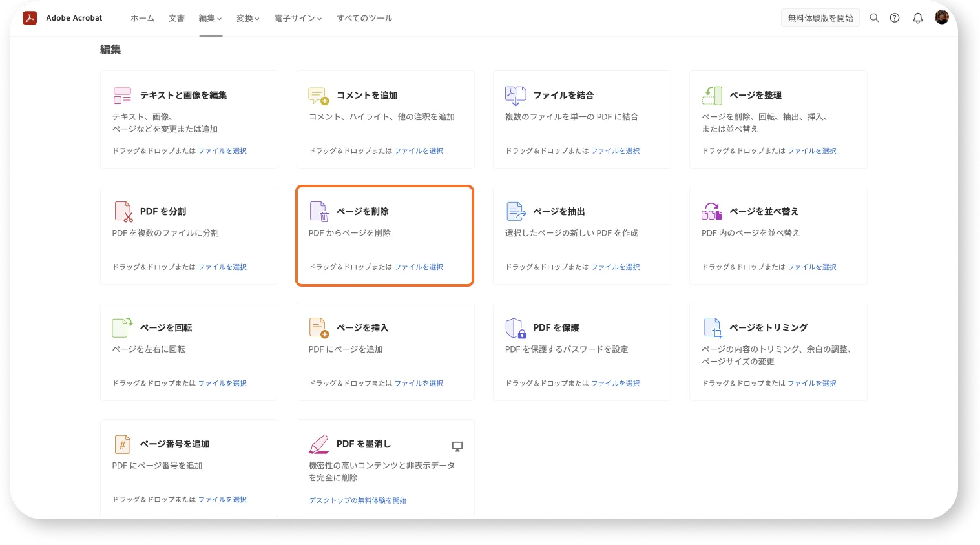Image resolution: width=980 pixels, height=545 pixels.
Task: Open the notifications bell icon
Action: [918, 18]
